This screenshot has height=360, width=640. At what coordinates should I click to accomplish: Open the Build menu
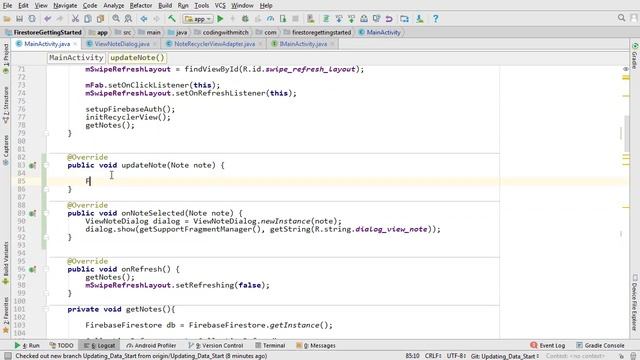tap(165, 6)
